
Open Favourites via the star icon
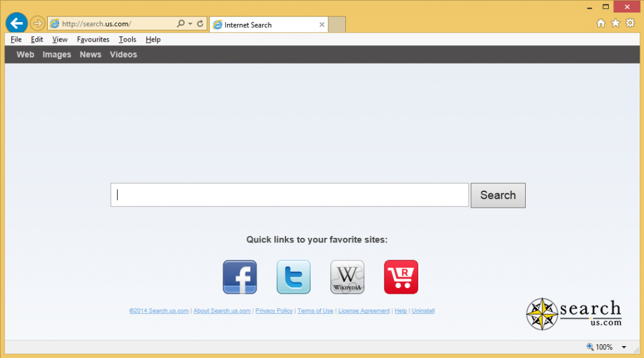pyautogui.click(x=615, y=23)
